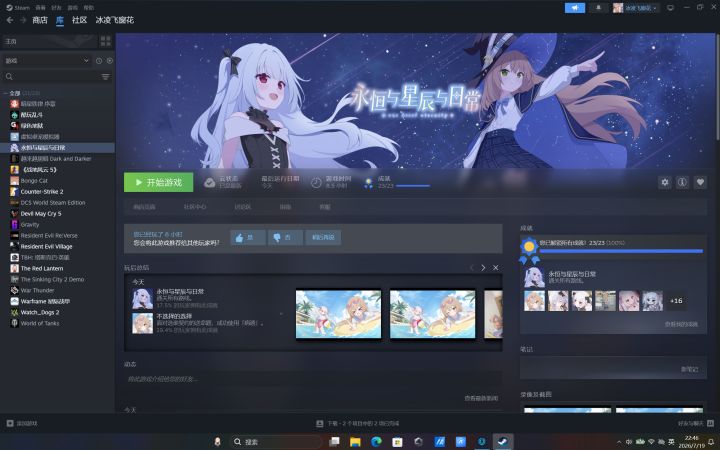Click the cloud sync status icon
This screenshot has width=720, height=450.
[209, 183]
